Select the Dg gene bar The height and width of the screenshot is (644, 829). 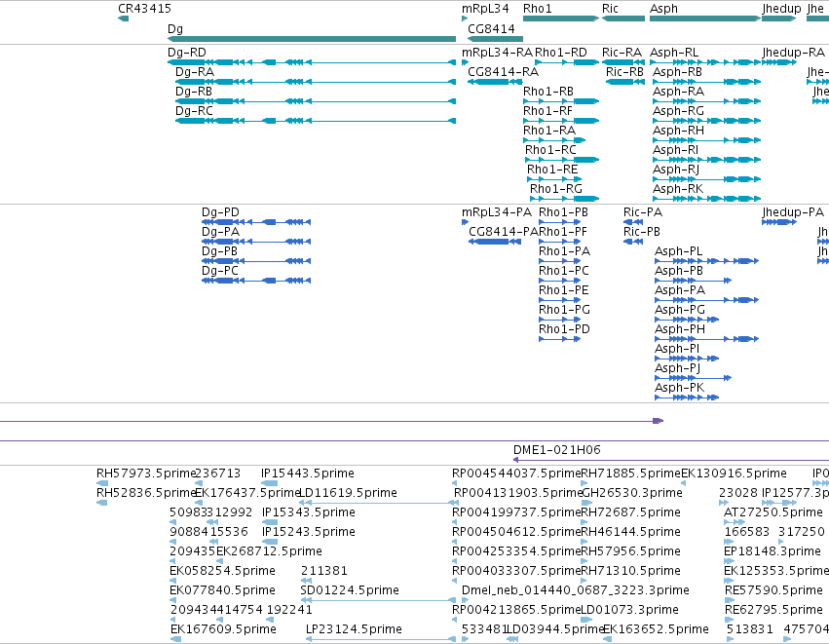(312, 39)
